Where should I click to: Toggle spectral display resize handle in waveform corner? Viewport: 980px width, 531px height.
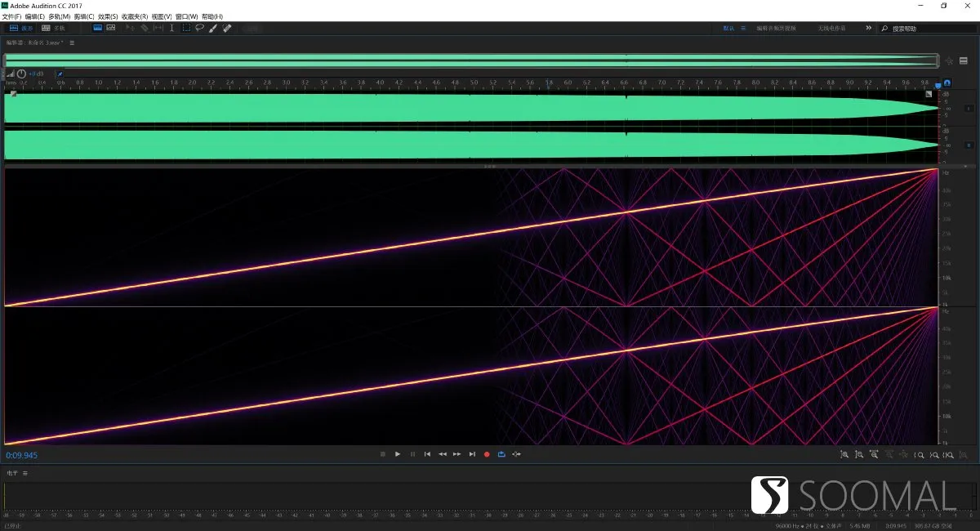pyautogui.click(x=929, y=94)
